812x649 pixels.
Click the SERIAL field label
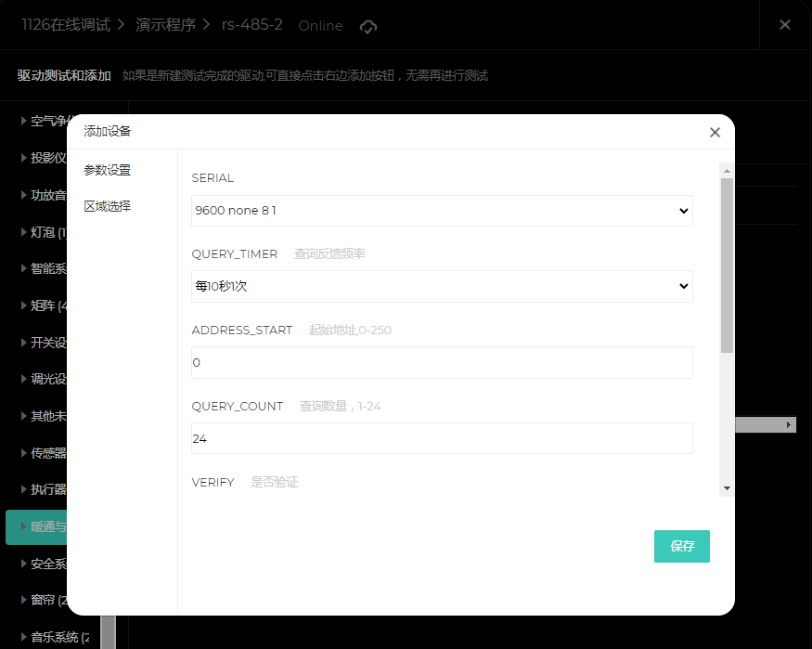point(213,178)
